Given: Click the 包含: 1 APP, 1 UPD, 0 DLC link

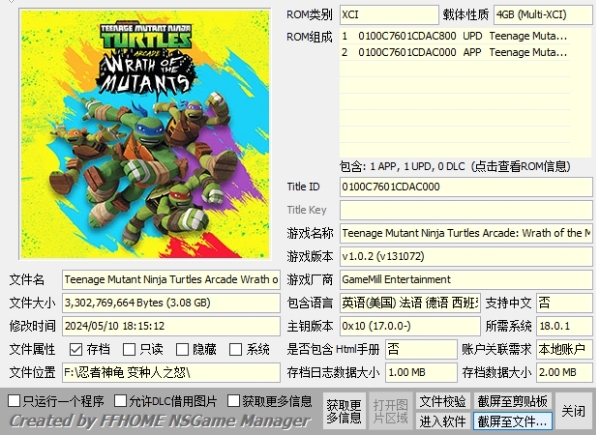Looking at the screenshot, I should pyautogui.click(x=455, y=166).
